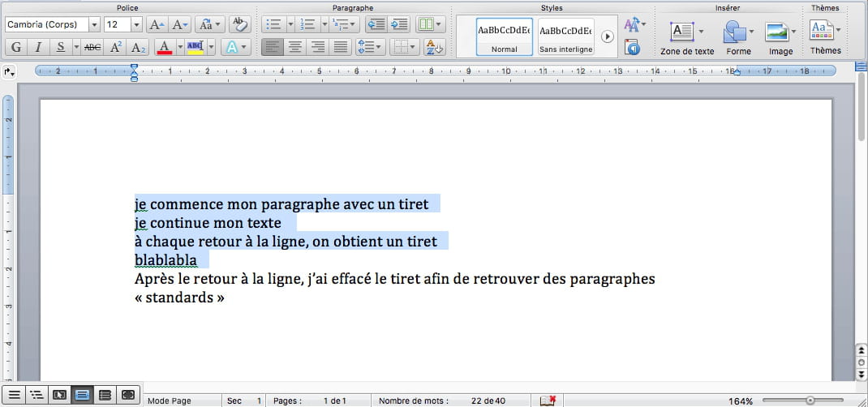Viewport: 868px width, 407px height.
Task: Enable justified text alignment
Action: point(340,47)
